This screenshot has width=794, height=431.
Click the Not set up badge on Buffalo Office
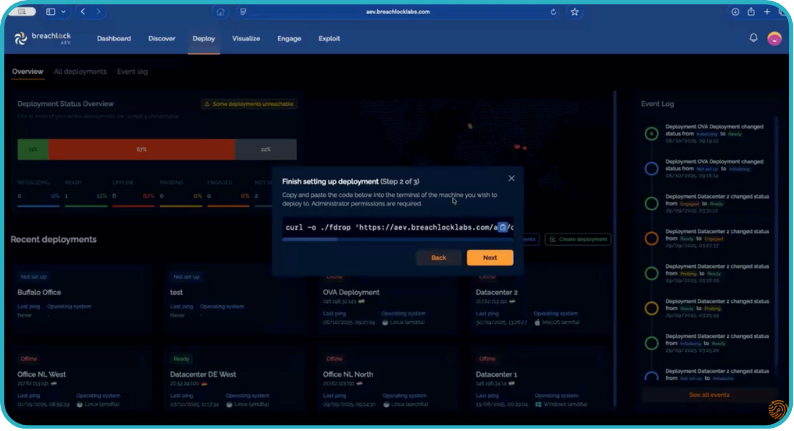tap(33, 277)
